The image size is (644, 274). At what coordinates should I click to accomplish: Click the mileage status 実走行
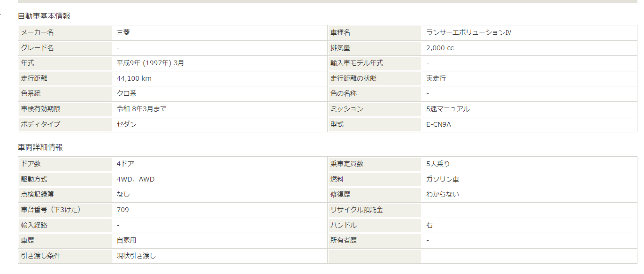[x=436, y=78]
